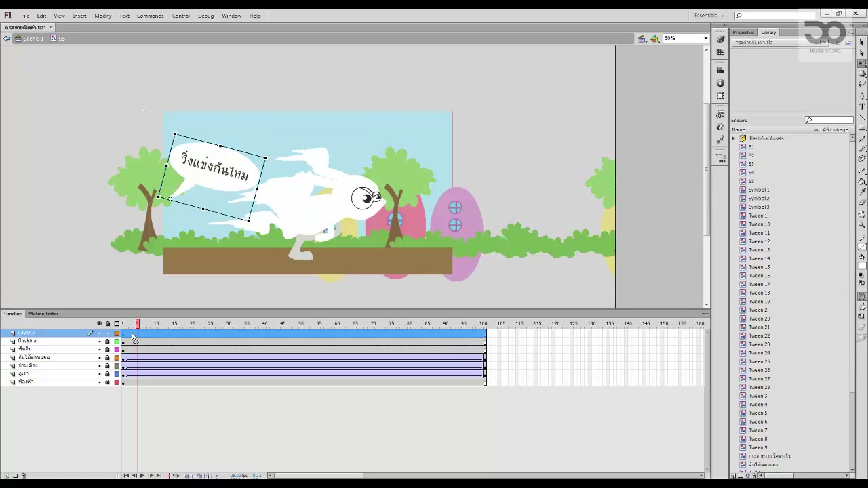Screen dimensions: 868x488
Task: Toggle outline color box of bottom layer
Action: pyautogui.click(x=117, y=382)
